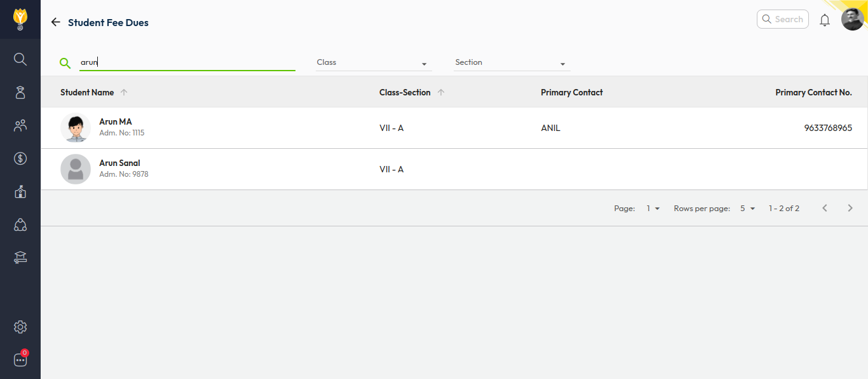
Task: Open the chat messages icon with badge
Action: click(20, 360)
